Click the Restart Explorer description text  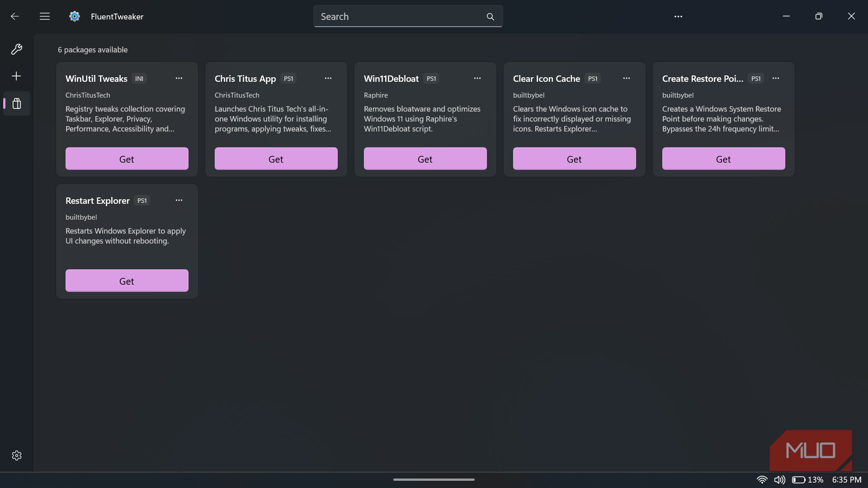click(x=126, y=236)
